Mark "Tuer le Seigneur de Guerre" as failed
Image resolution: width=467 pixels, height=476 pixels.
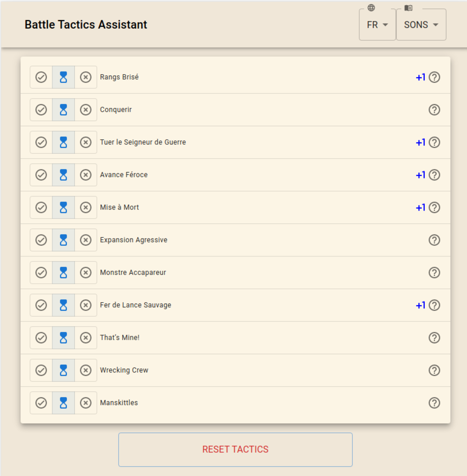pyautogui.click(x=86, y=142)
